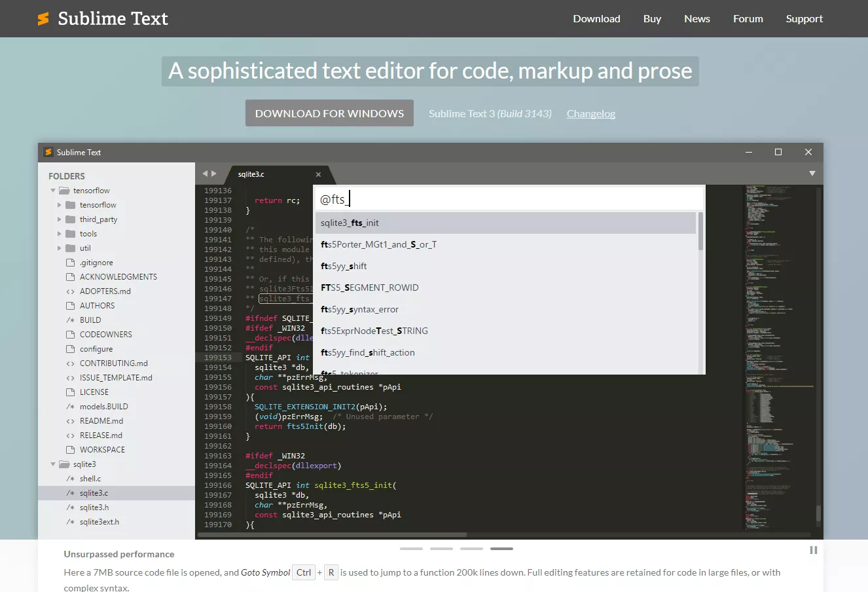Select fts5yy_find_shift_action symbol result
This screenshot has width=868, height=592.
click(x=505, y=352)
